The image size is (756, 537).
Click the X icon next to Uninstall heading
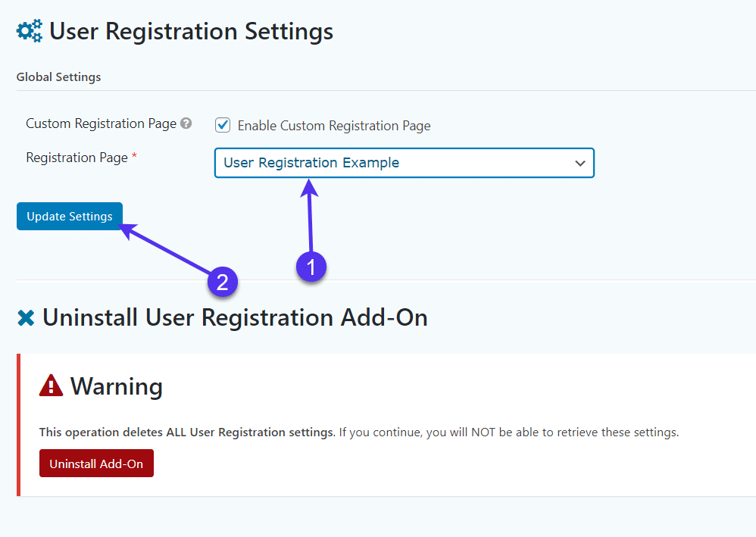(x=25, y=317)
